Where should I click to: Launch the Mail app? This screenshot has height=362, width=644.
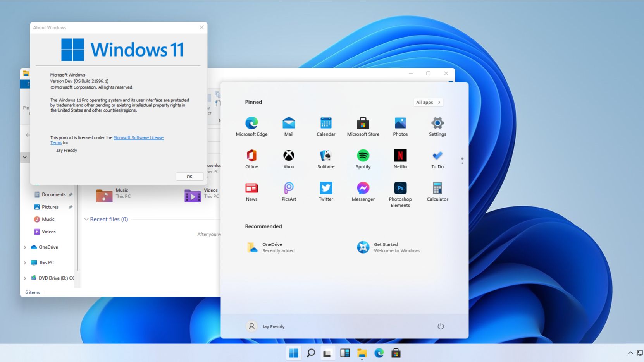289,127
